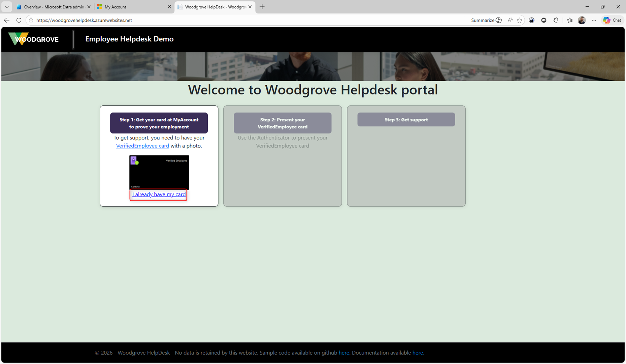This screenshot has width=626, height=364.
Task: View site information lock icon
Action: [x=31, y=20]
